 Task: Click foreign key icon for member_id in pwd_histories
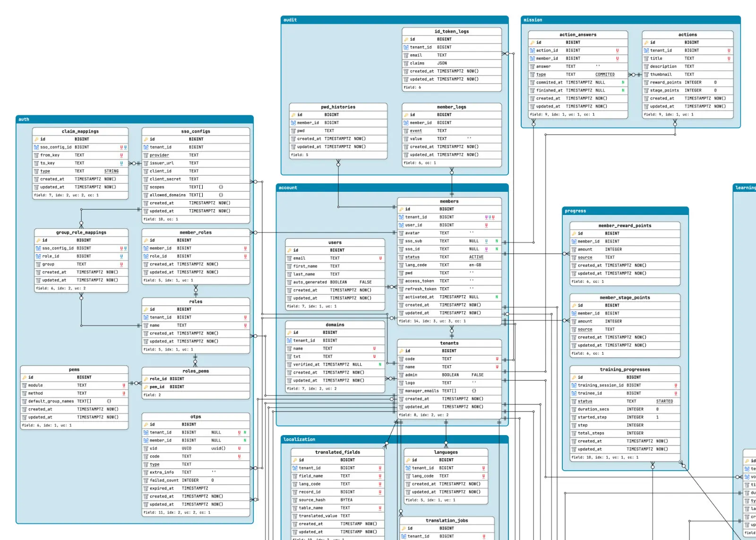point(293,123)
